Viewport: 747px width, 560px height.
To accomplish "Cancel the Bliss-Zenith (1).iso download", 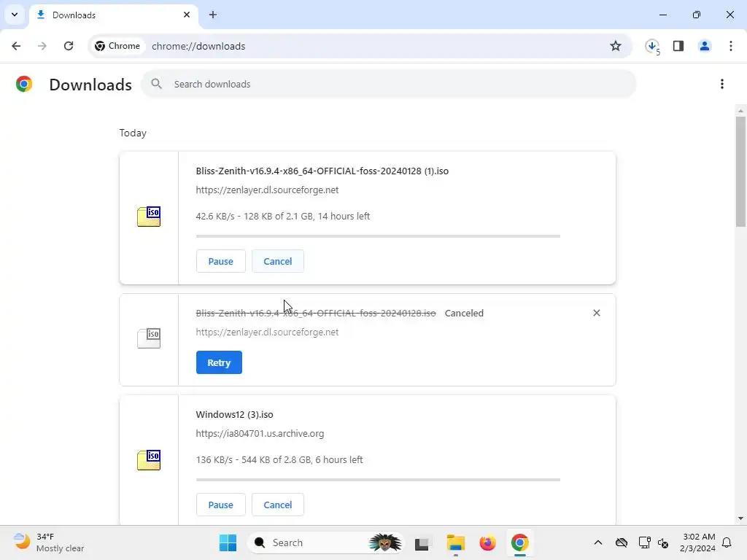I will click(x=278, y=262).
